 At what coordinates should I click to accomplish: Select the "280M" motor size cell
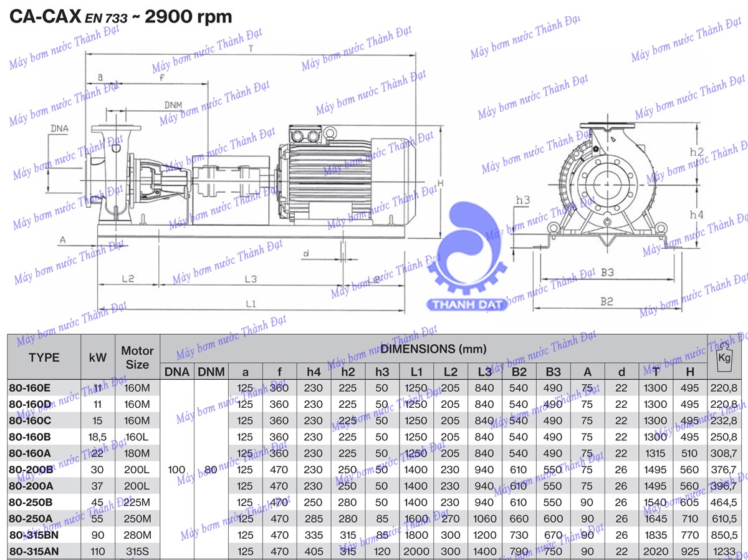coord(137,535)
